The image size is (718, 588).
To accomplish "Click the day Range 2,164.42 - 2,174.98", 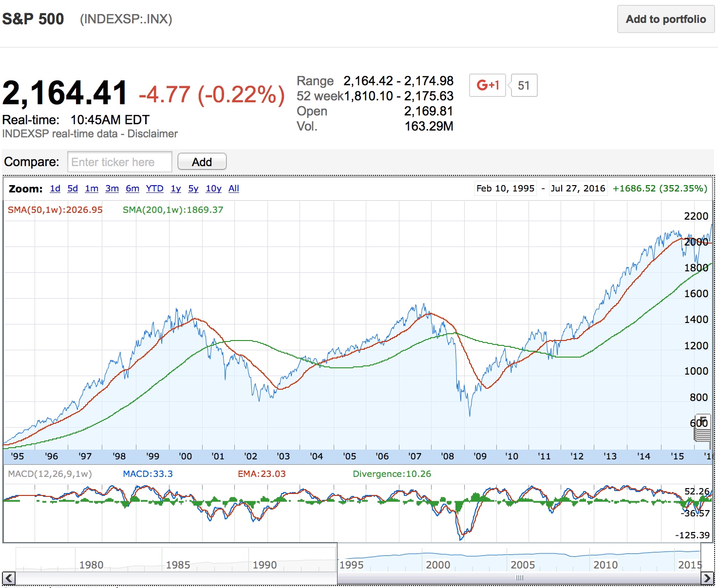I will click(x=398, y=81).
